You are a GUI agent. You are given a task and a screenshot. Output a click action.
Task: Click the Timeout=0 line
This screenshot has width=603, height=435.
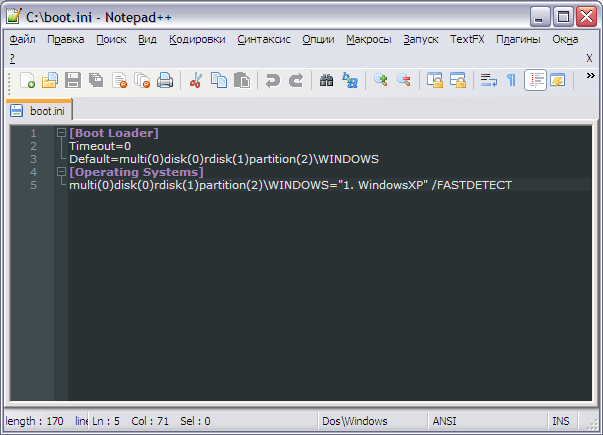coord(100,146)
